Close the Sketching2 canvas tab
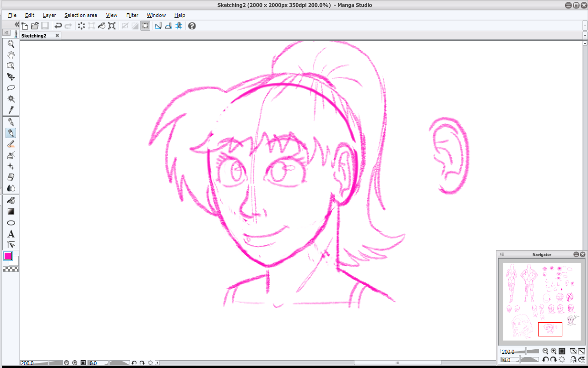Viewport: 588px width, 368px height. click(x=57, y=35)
